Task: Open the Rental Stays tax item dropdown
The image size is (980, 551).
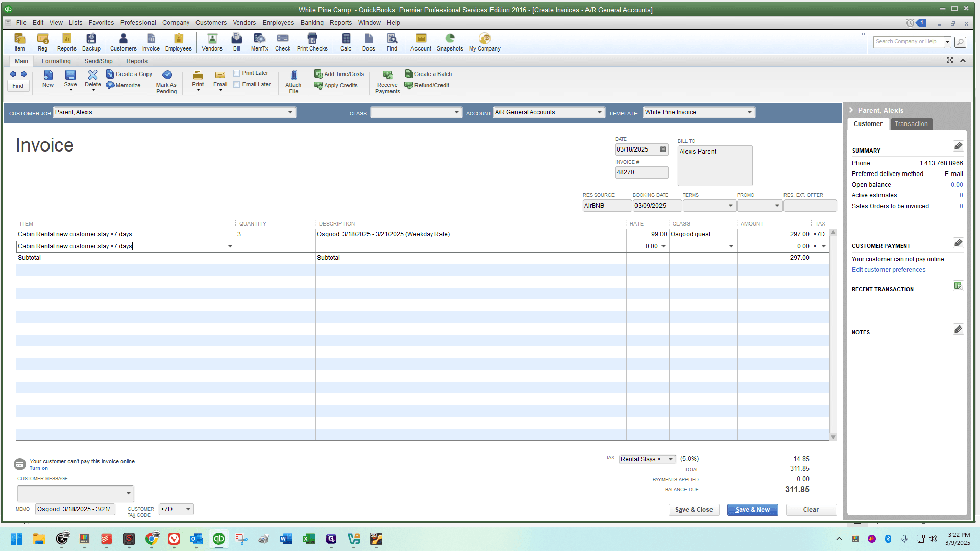Action: point(671,459)
